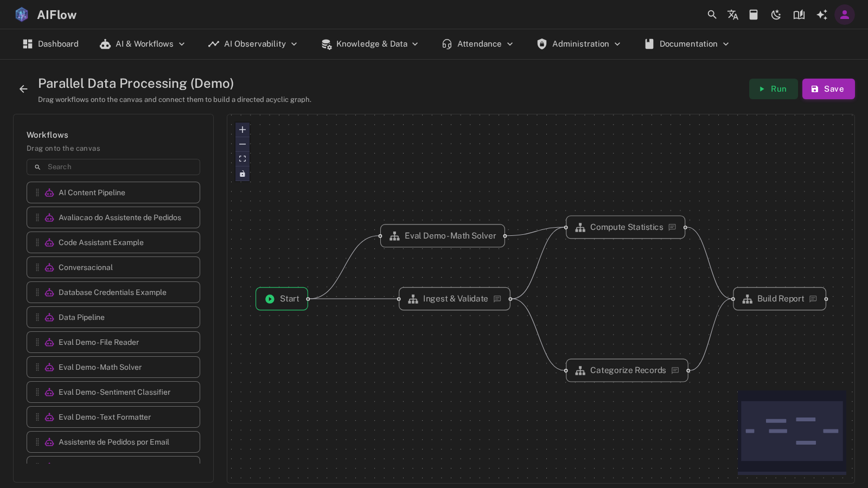Click drag handle of AI Content Pipeline
This screenshot has height=488, width=868.
[x=37, y=192]
